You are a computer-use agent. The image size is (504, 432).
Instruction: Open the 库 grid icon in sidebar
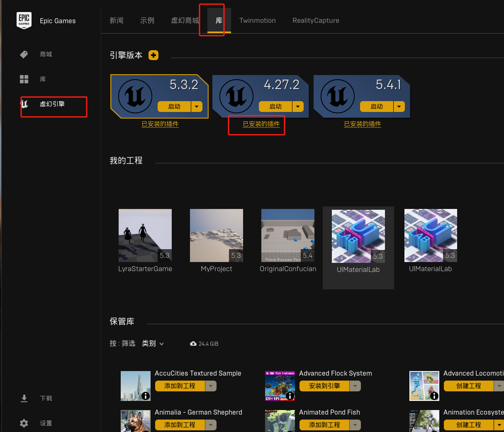24,79
